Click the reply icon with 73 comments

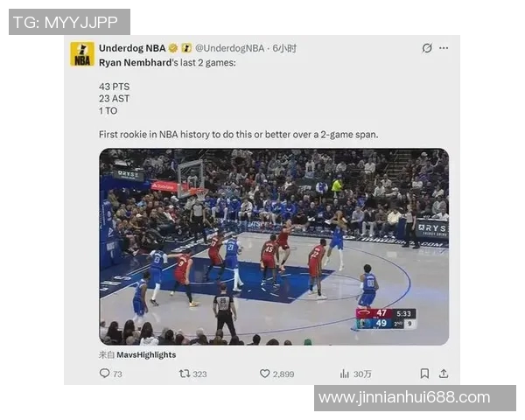pyautogui.click(x=104, y=374)
